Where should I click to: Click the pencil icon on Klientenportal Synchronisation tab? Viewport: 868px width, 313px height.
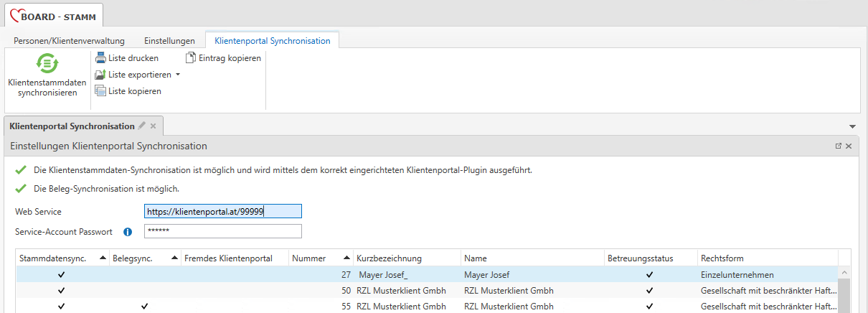pos(142,126)
